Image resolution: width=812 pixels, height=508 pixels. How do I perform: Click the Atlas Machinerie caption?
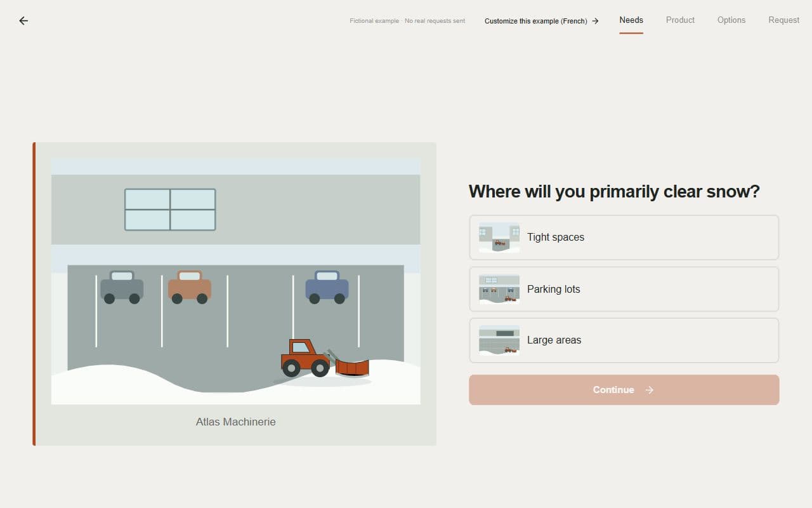point(236,422)
